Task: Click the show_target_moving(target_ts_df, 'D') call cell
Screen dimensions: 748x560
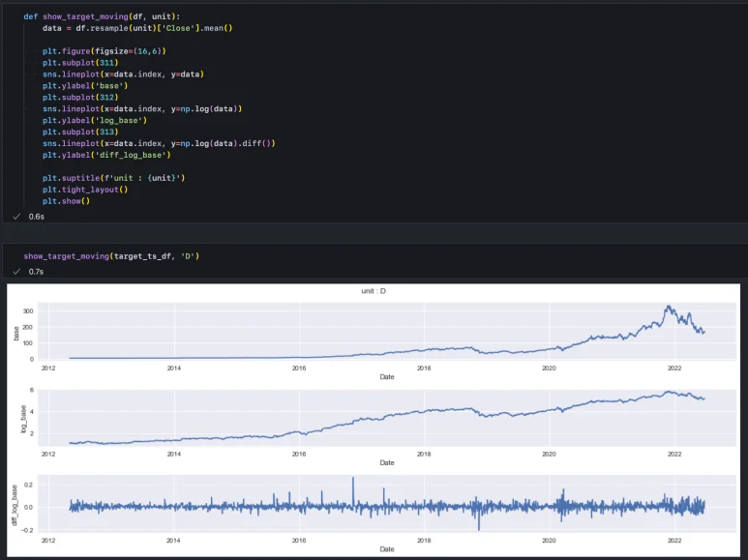Action: [x=111, y=256]
